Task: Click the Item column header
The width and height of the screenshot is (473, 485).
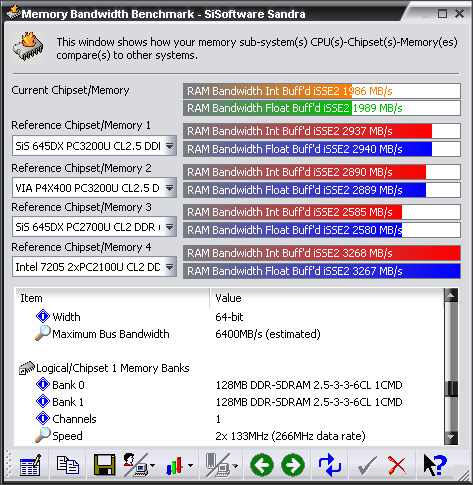Action: coord(112,298)
